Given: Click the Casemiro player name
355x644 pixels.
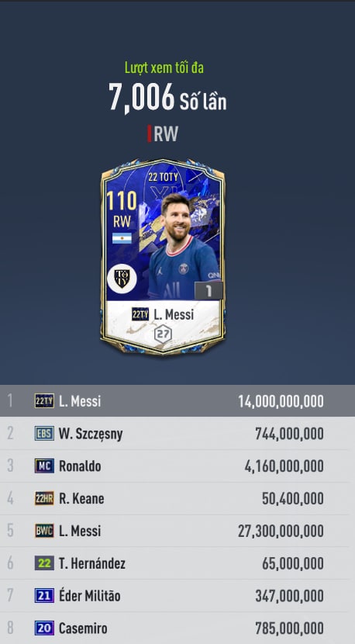Looking at the screenshot, I should [83, 628].
